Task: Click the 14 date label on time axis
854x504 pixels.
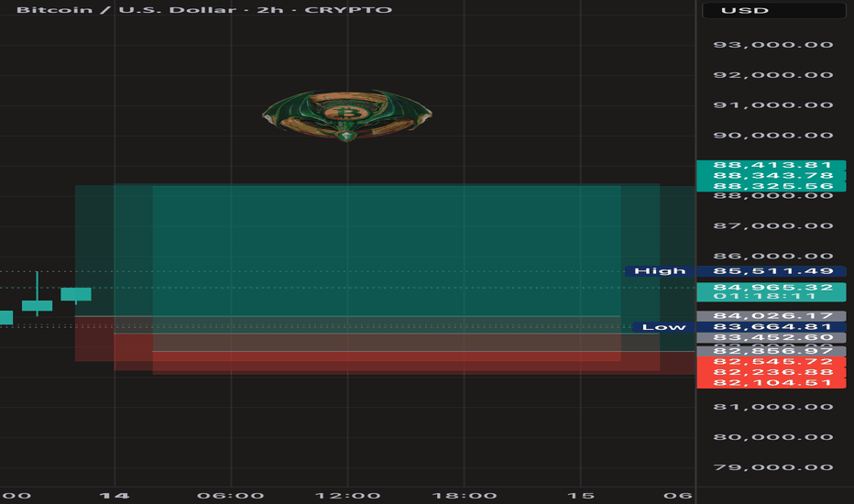Action: (x=115, y=496)
